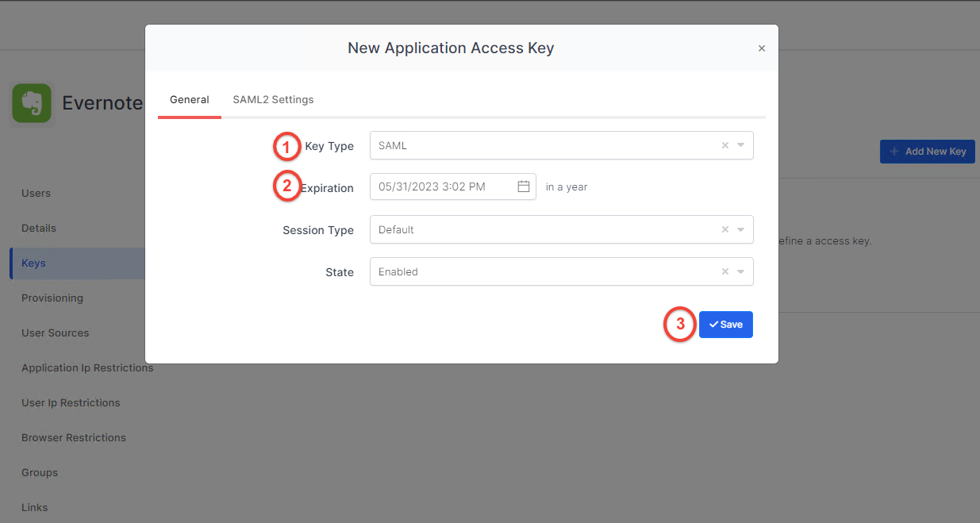Viewport: 980px width, 523px height.
Task: Go to Details in the sidebar
Action: (x=39, y=228)
